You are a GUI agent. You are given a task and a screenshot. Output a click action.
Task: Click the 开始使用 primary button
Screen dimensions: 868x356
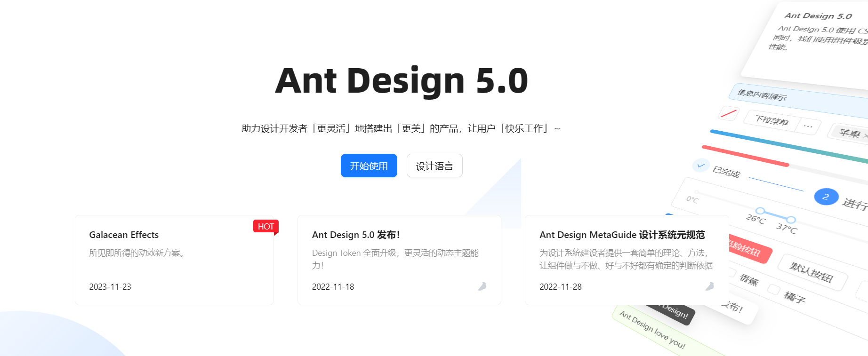369,166
